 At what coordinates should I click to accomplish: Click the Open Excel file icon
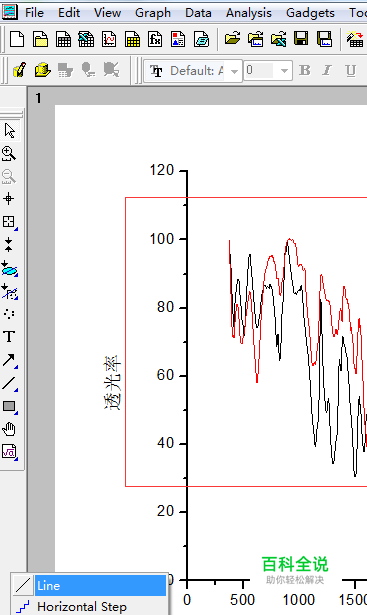click(x=278, y=39)
